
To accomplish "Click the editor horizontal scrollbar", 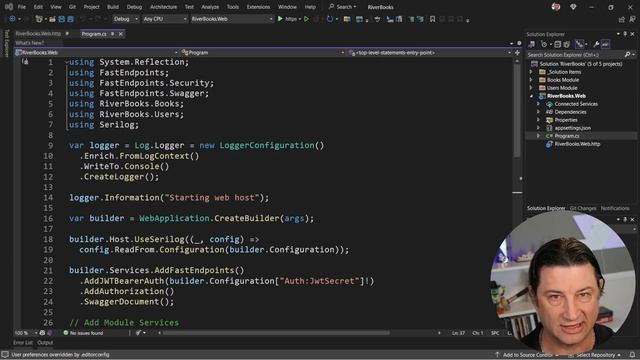I will click(x=276, y=333).
